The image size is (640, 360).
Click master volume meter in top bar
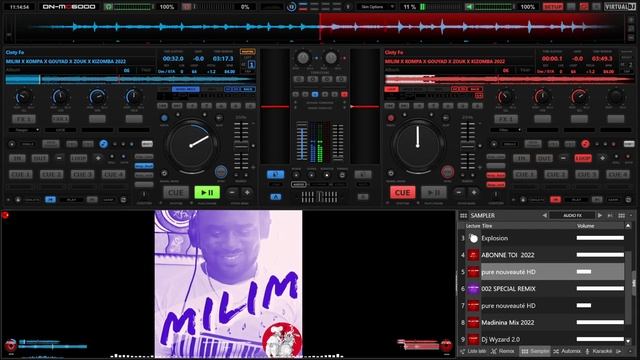[x=494, y=7]
